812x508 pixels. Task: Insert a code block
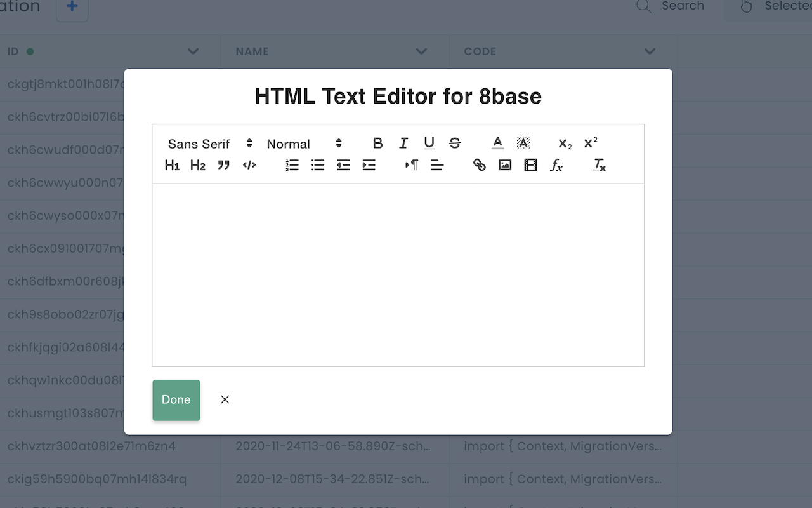click(x=249, y=165)
